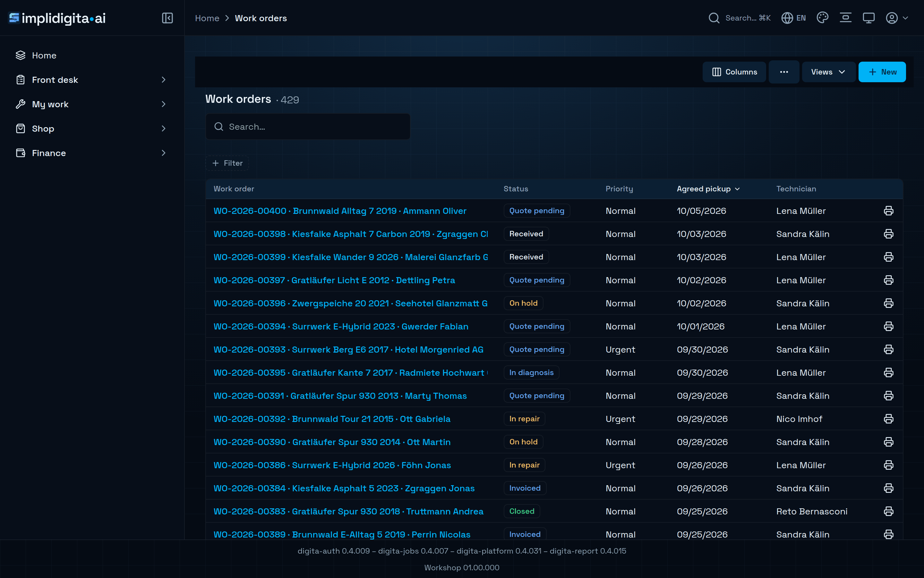Click the Technician column header
The image size is (924, 578).
click(796, 189)
